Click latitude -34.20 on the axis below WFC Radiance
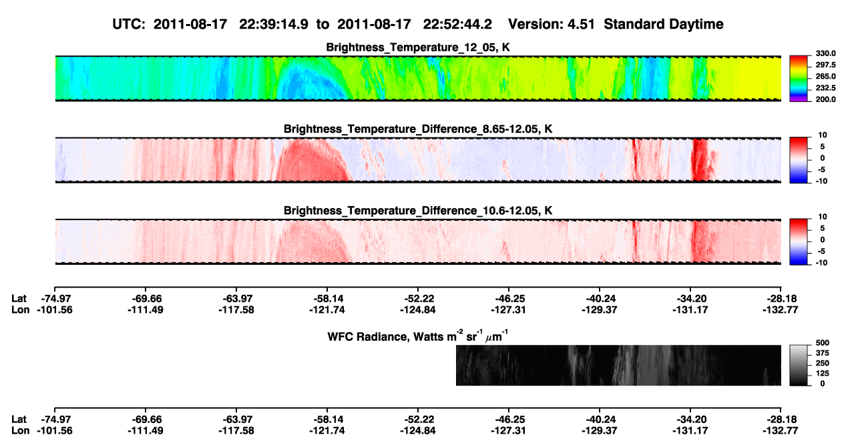Screen dimensions: 868x445 [x=690, y=420]
